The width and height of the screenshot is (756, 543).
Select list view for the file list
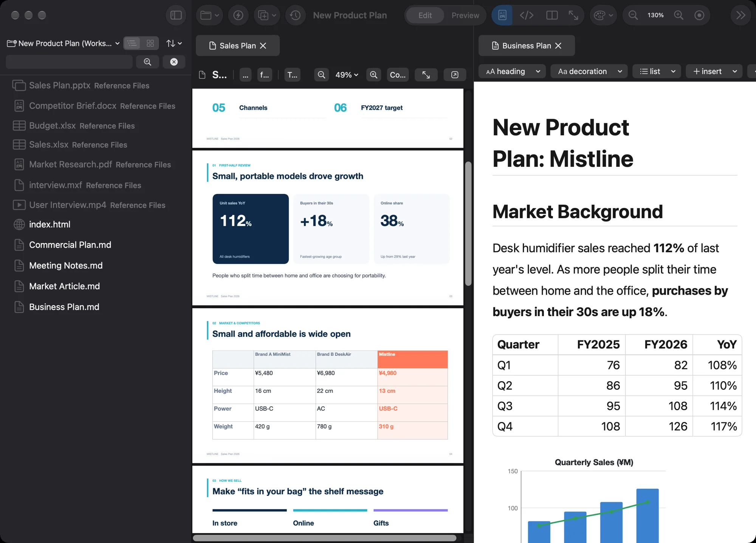(x=132, y=43)
